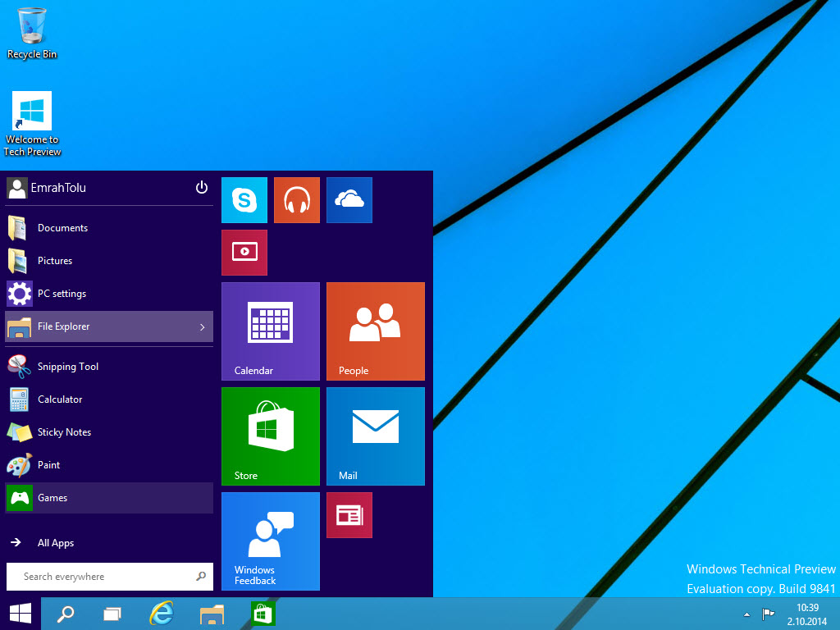Open Games from the Start menu
The width and height of the screenshot is (840, 630).
pos(109,498)
